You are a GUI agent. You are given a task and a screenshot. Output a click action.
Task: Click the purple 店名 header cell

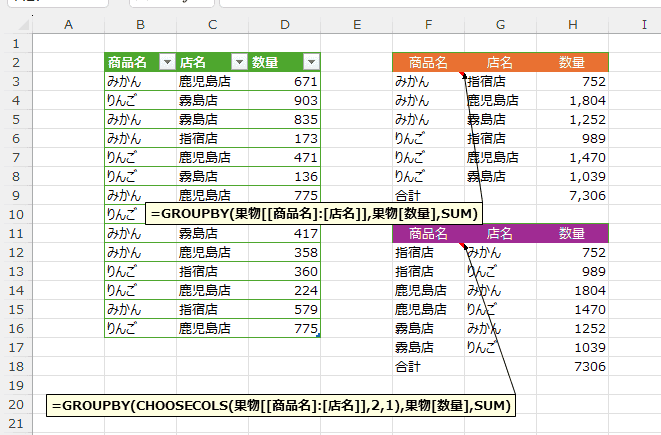pyautogui.click(x=500, y=233)
